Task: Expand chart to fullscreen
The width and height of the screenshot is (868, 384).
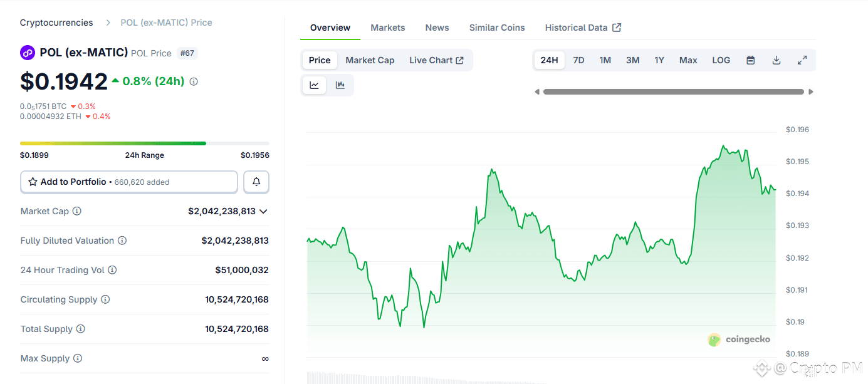Action: tap(802, 60)
